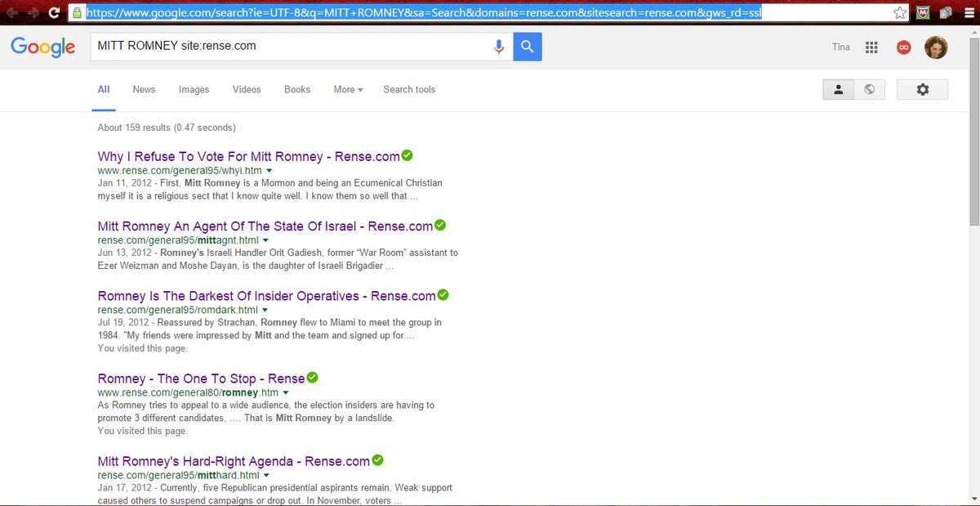Open the red notifications badge
This screenshot has height=506, width=980.
coord(903,47)
